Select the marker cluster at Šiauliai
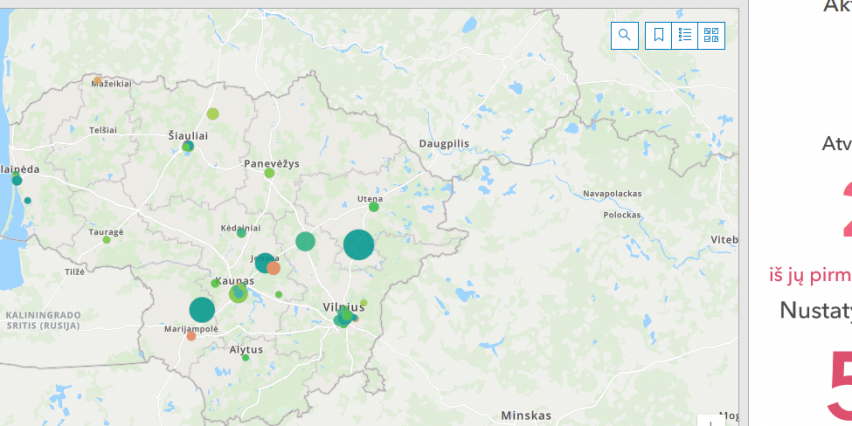Viewport: 852px width, 426px height. [x=188, y=146]
